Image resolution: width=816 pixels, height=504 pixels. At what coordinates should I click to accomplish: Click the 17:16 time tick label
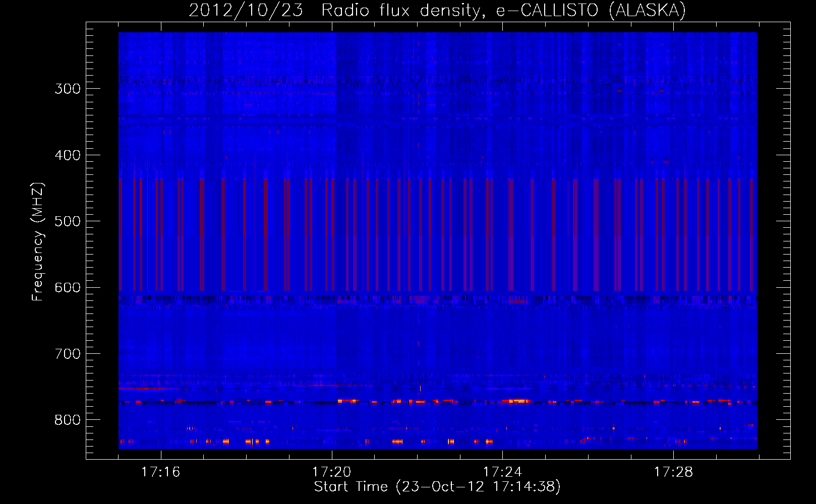160,472
